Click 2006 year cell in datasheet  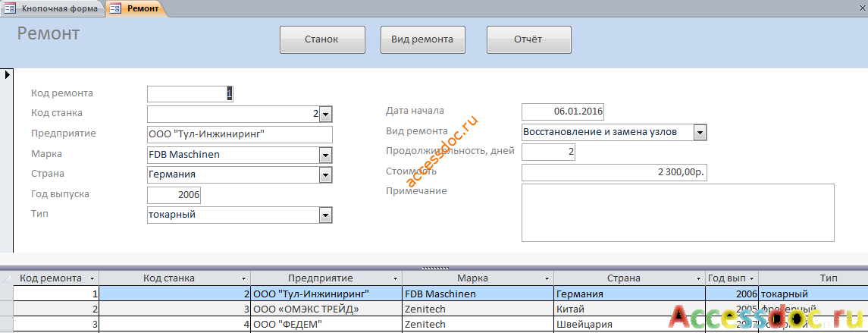click(732, 294)
